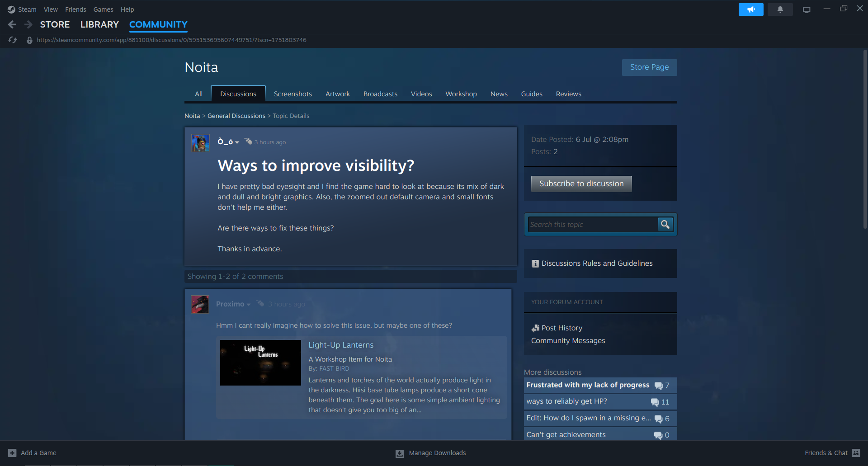
Task: Click comment icon for ways to reliably get HP
Action: pyautogui.click(x=655, y=402)
